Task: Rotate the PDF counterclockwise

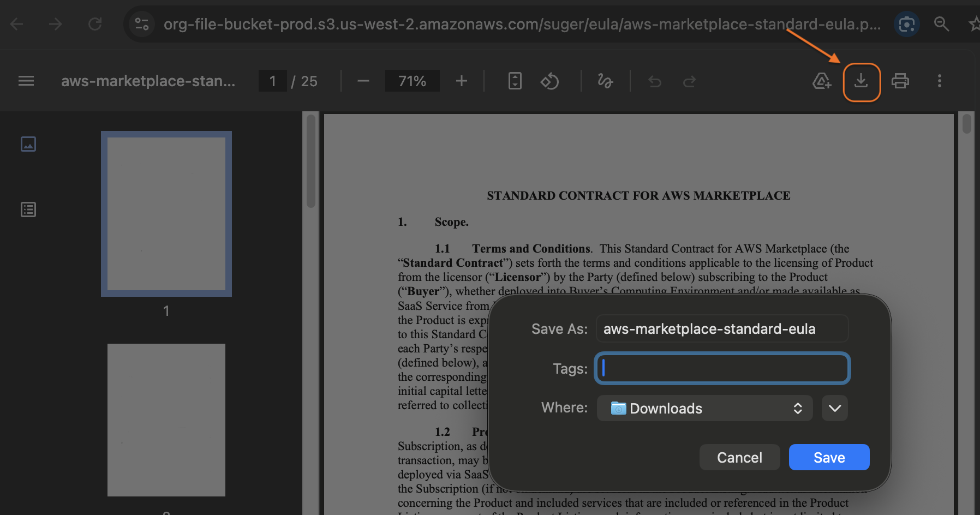Action: click(x=549, y=81)
